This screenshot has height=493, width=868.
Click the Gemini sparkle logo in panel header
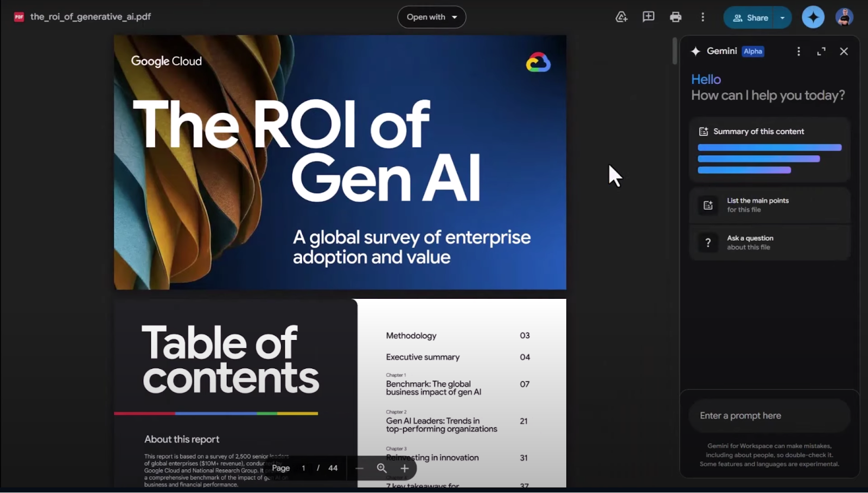(x=695, y=51)
